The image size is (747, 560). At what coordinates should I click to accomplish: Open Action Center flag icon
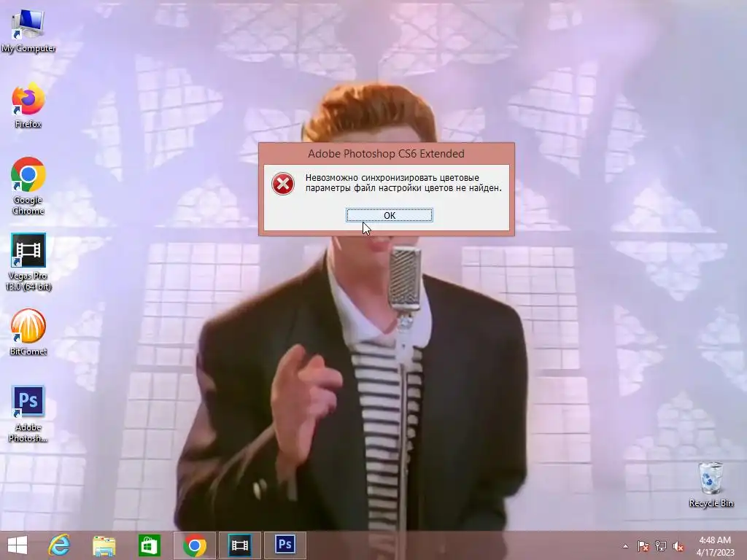click(x=643, y=546)
